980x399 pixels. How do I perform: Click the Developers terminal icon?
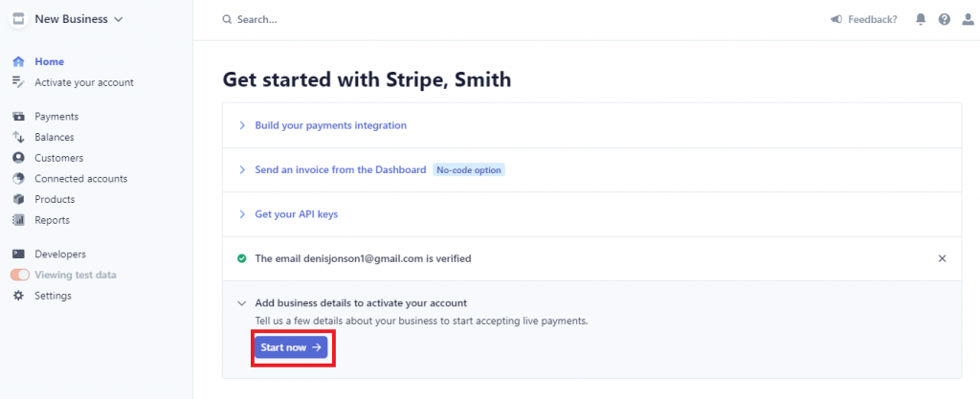tap(19, 255)
